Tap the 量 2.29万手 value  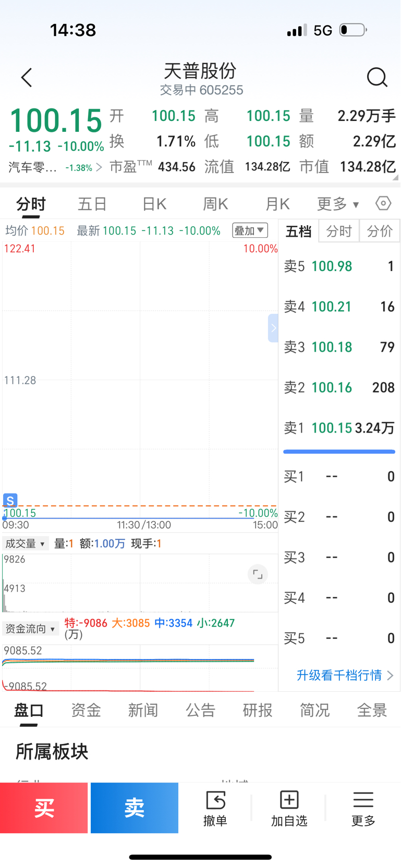(x=367, y=116)
